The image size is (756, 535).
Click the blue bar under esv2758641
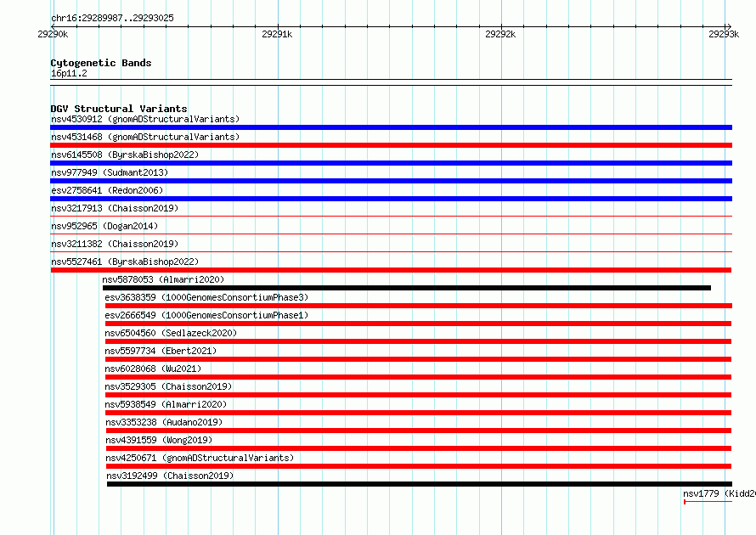[x=391, y=199]
